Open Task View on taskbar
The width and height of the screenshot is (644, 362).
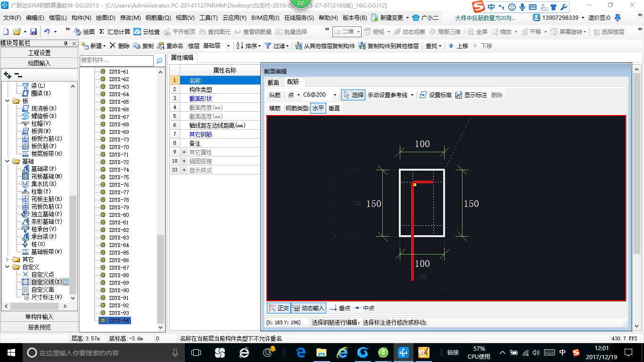[196, 352]
